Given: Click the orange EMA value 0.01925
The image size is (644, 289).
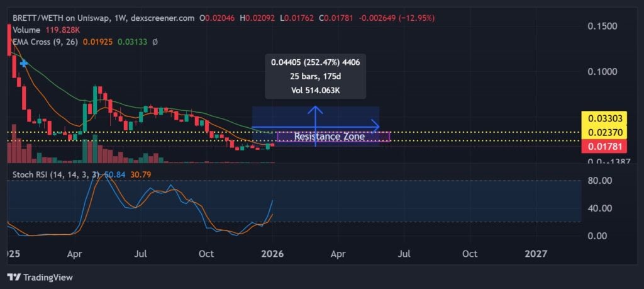Looking at the screenshot, I should click(98, 42).
